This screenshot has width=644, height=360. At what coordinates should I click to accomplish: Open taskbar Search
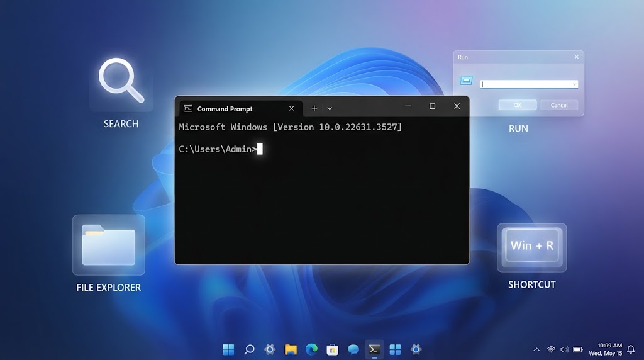click(249, 349)
